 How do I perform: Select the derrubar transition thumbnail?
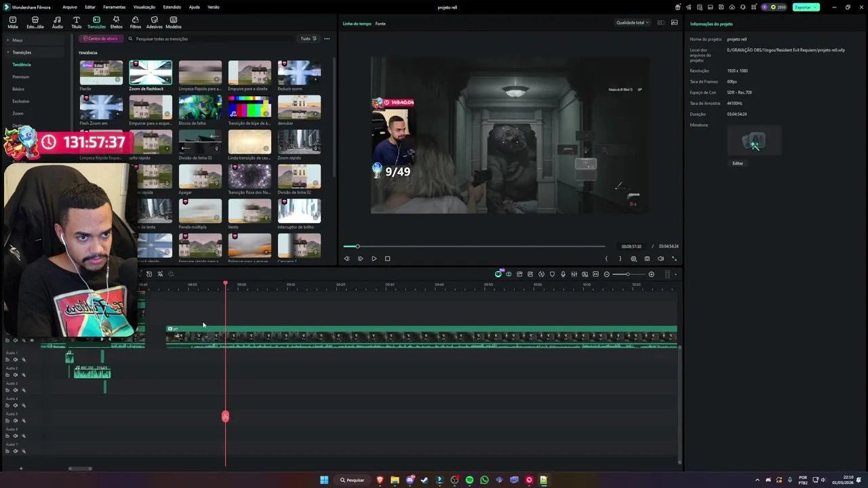tap(299, 107)
